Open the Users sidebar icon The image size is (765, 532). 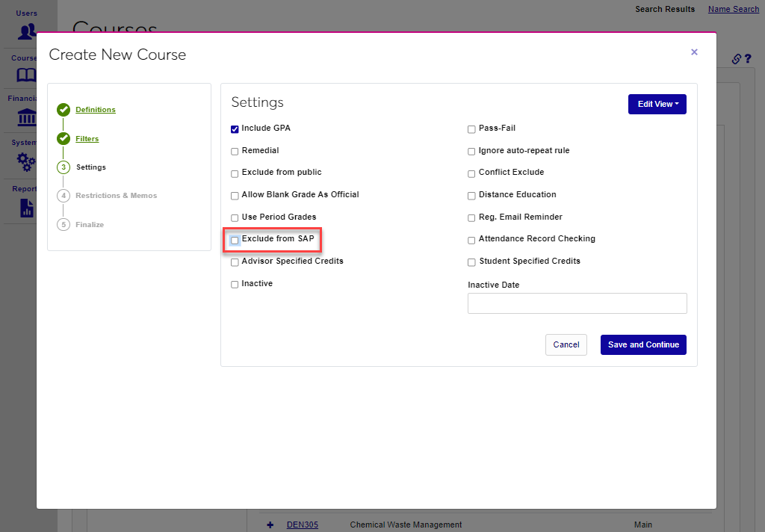(27, 31)
